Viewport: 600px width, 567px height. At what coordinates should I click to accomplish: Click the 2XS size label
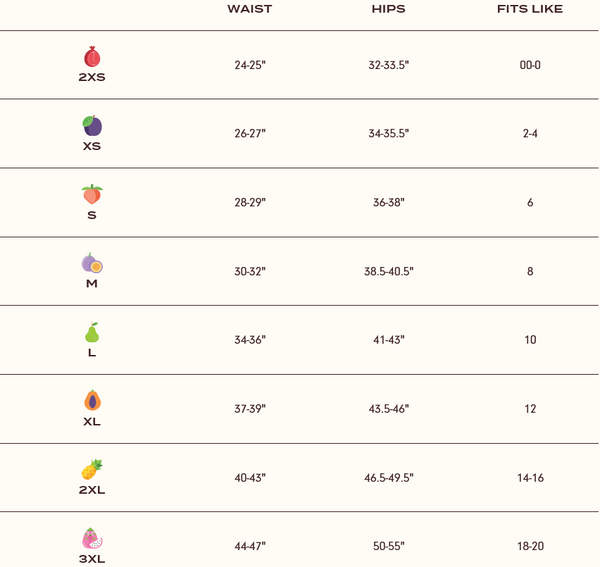(x=92, y=77)
